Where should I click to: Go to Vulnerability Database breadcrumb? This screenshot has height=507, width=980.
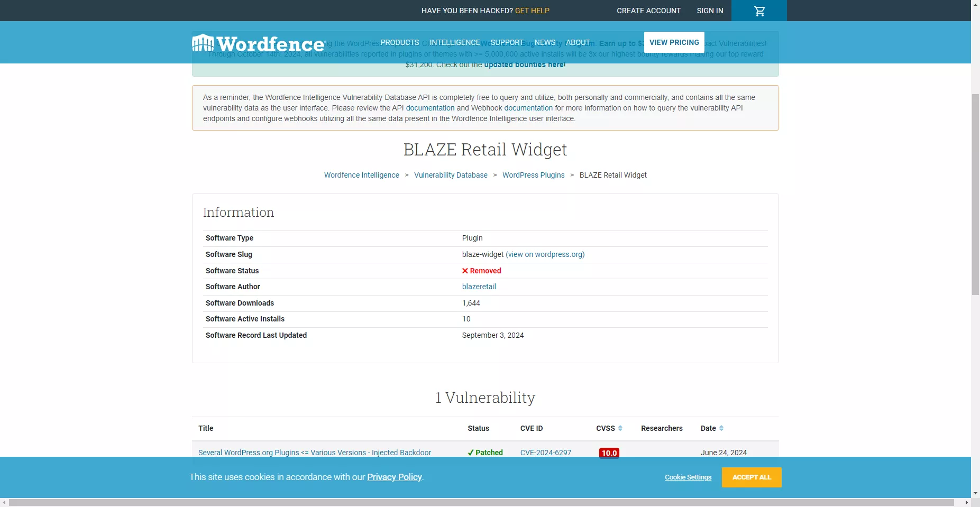tap(451, 175)
